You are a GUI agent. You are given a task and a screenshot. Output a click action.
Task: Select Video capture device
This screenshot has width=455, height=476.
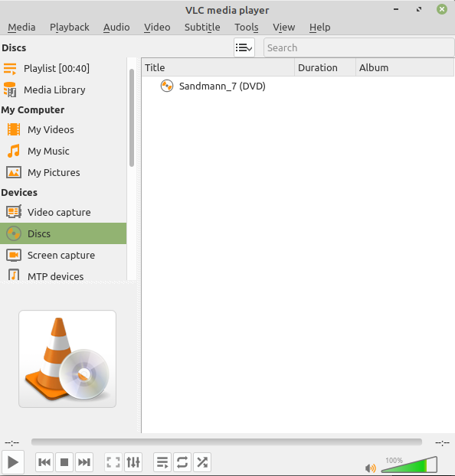64,212
